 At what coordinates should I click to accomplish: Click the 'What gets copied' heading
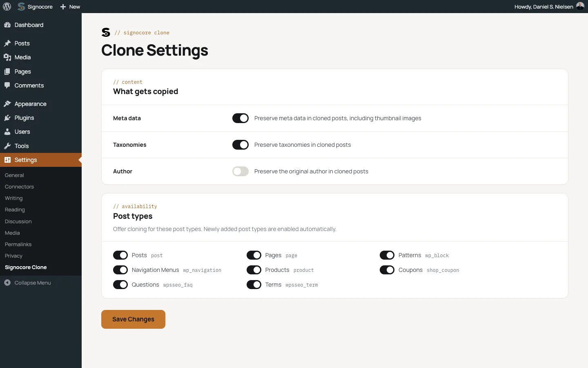point(145,92)
